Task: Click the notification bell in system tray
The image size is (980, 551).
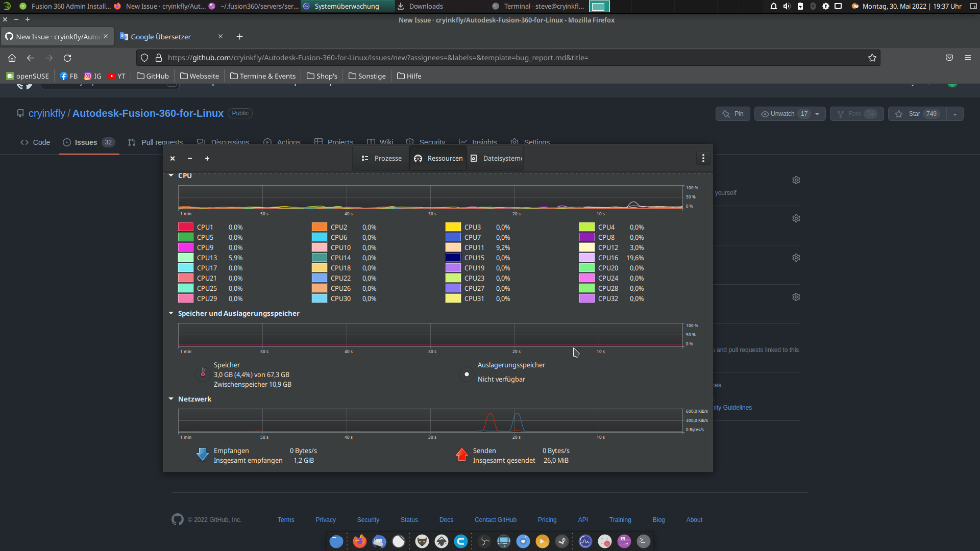Action: pyautogui.click(x=773, y=6)
